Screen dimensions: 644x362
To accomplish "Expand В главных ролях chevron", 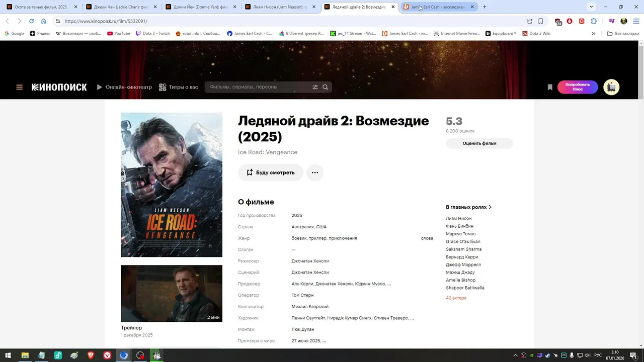I will (x=490, y=207).
